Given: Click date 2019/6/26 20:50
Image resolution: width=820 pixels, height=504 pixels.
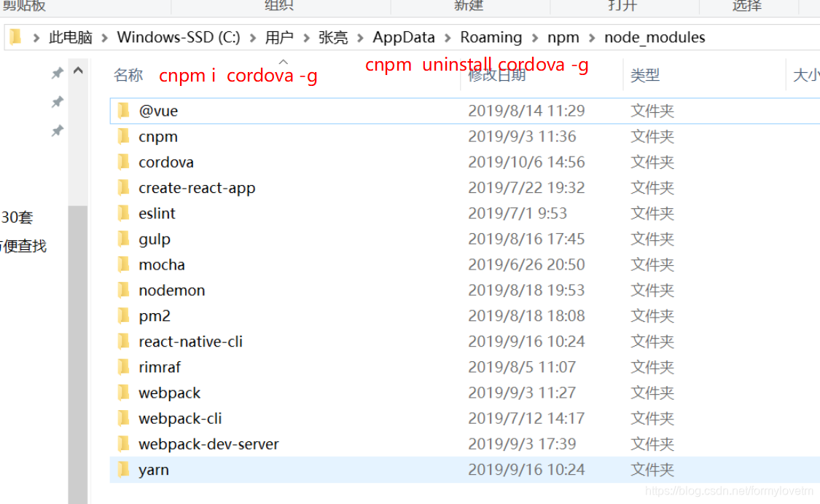Looking at the screenshot, I should point(526,264).
